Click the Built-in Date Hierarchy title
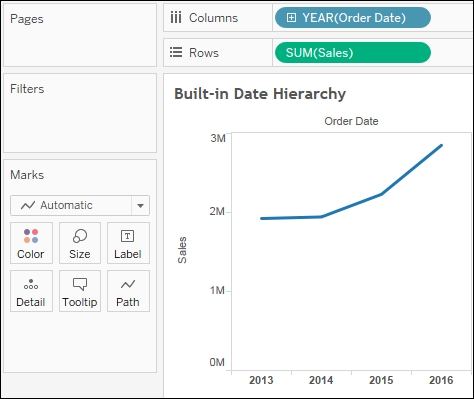This screenshot has width=474, height=399. (260, 94)
